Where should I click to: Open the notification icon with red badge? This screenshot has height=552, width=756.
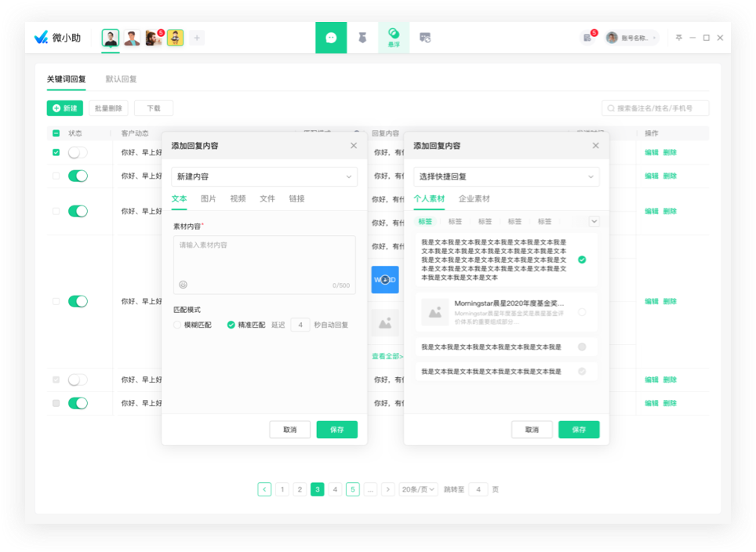pos(587,38)
